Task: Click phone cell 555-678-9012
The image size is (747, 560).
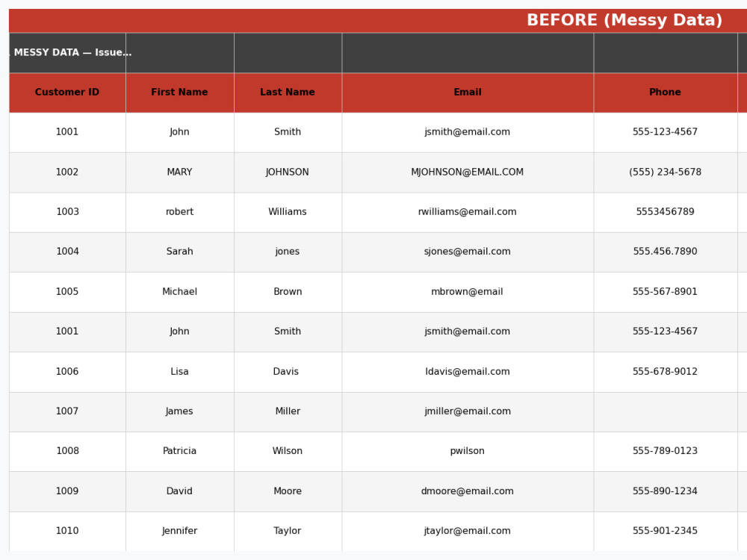Action: (x=665, y=372)
